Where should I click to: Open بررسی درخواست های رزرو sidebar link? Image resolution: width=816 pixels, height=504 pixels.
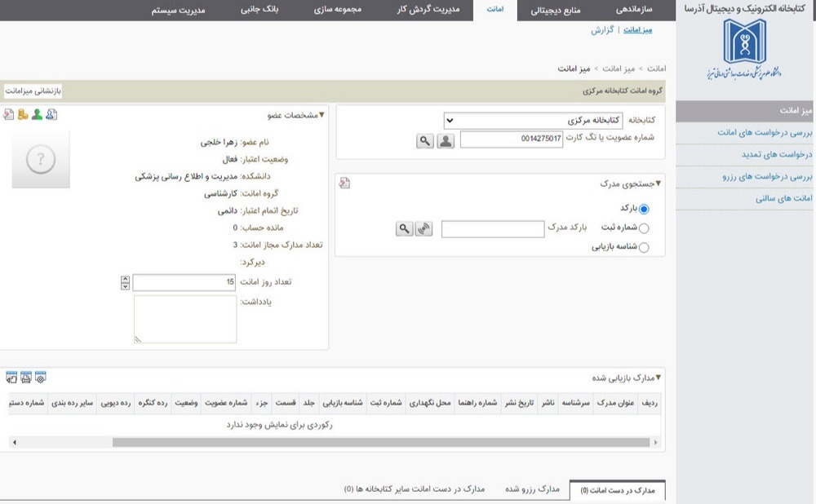pyautogui.click(x=767, y=177)
